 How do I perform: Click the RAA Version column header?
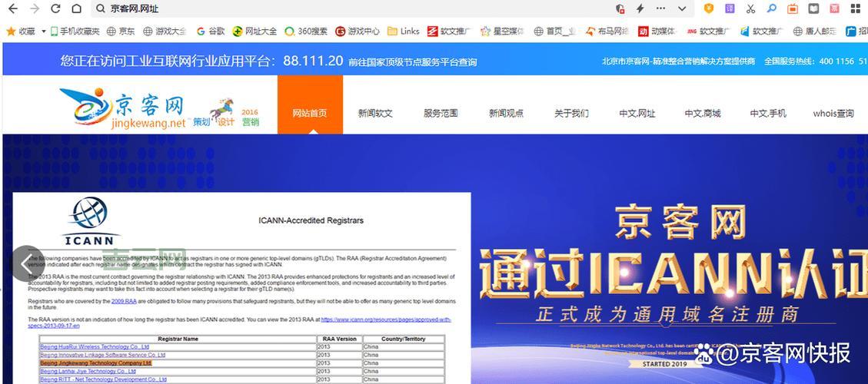point(339,339)
